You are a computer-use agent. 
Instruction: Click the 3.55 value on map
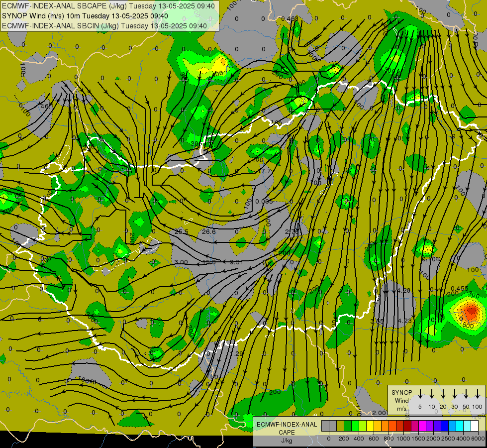[377, 321]
